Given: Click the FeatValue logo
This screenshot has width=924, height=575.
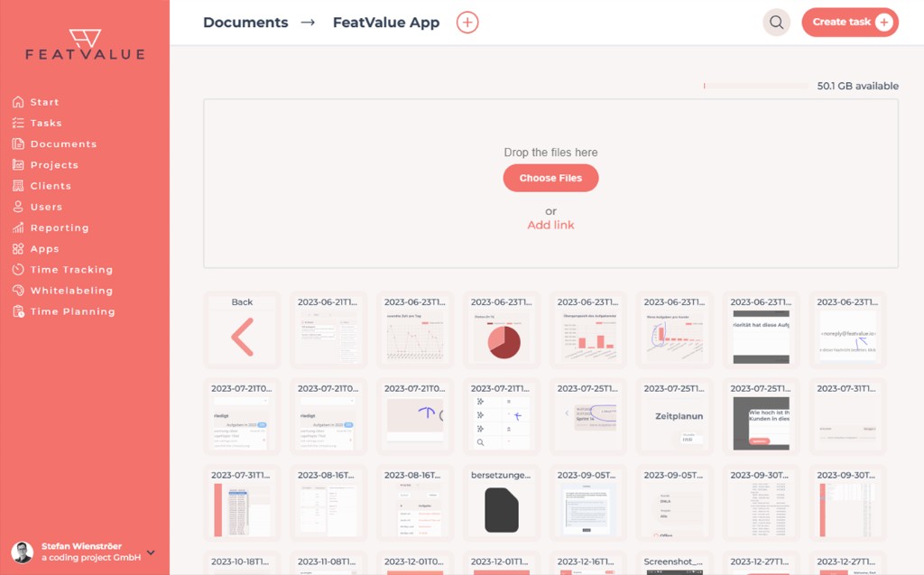Looking at the screenshot, I should (x=85, y=44).
